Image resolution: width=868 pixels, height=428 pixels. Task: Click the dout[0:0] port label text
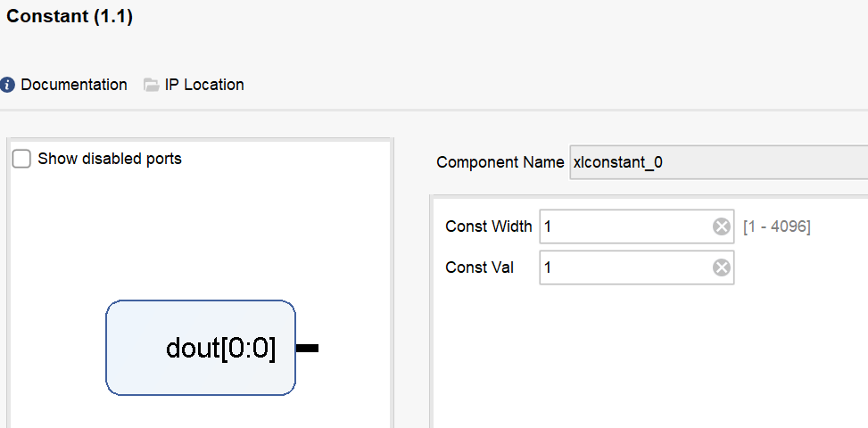pyautogui.click(x=220, y=349)
